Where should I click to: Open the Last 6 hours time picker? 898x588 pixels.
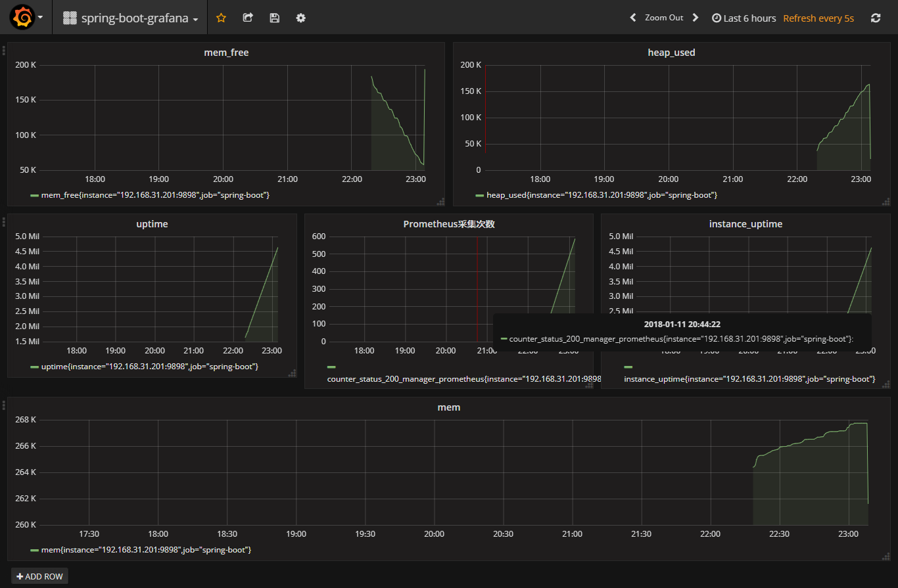point(744,18)
